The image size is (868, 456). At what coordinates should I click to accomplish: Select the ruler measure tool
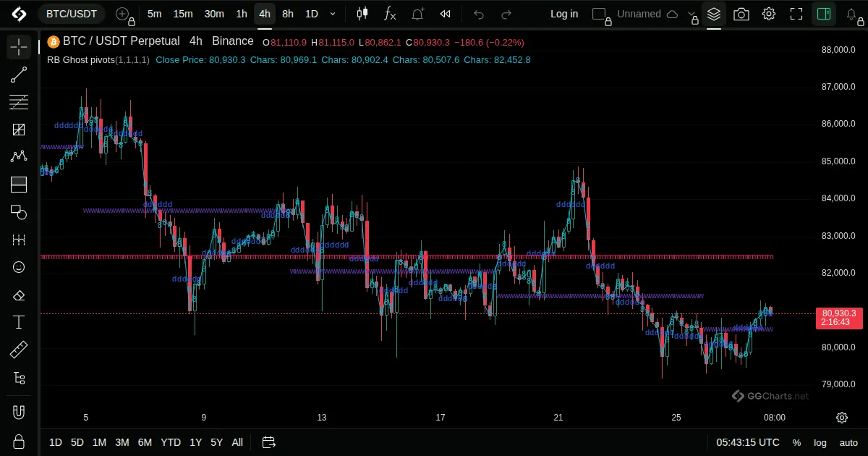coord(19,350)
